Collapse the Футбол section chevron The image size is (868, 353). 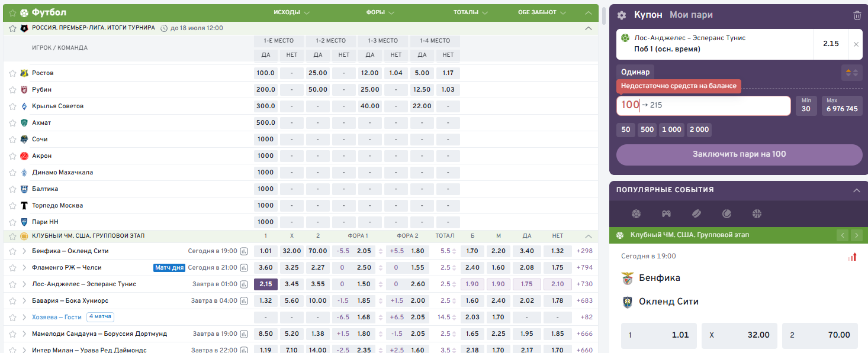click(x=588, y=12)
